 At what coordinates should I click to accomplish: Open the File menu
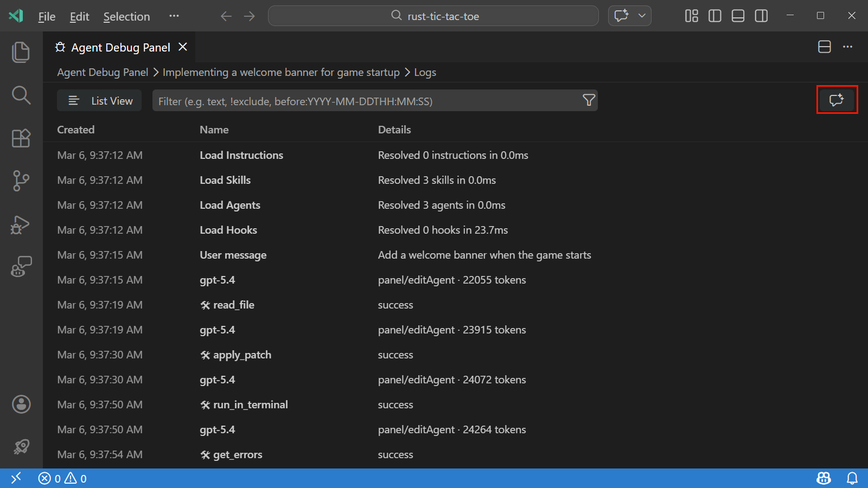pyautogui.click(x=46, y=16)
